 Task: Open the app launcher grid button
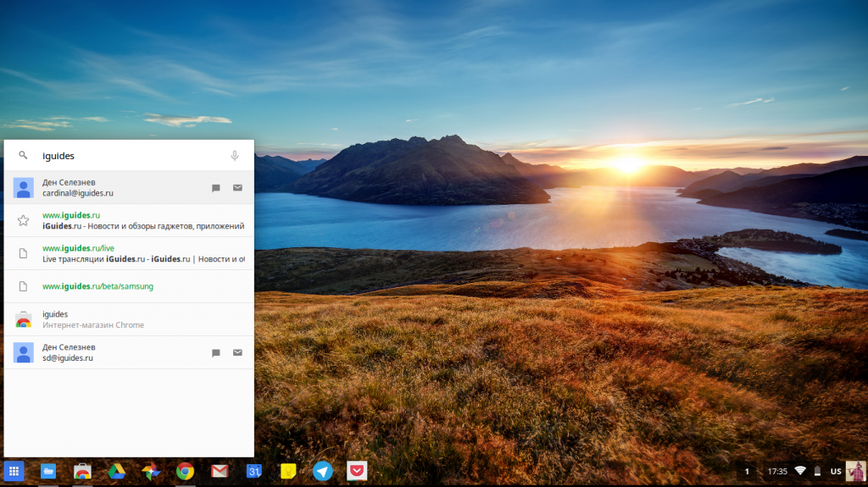pos(14,471)
